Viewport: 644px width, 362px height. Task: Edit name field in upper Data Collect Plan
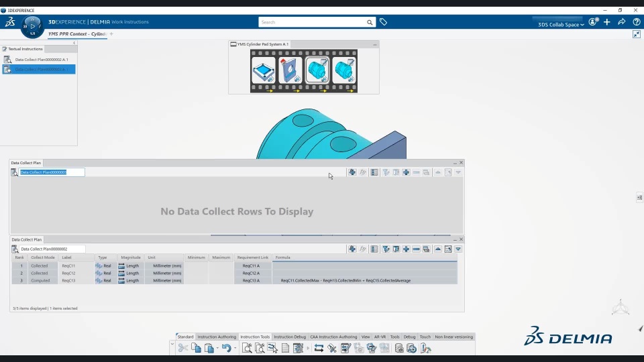pos(52,172)
